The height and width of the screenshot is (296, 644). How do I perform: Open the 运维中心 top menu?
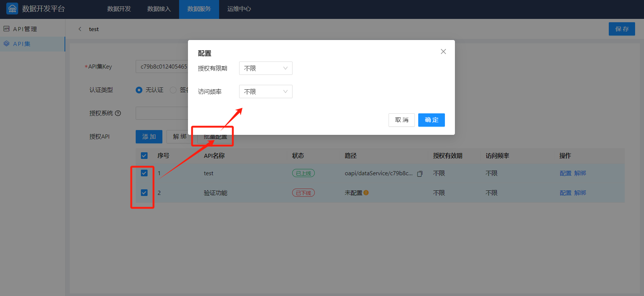(239, 9)
